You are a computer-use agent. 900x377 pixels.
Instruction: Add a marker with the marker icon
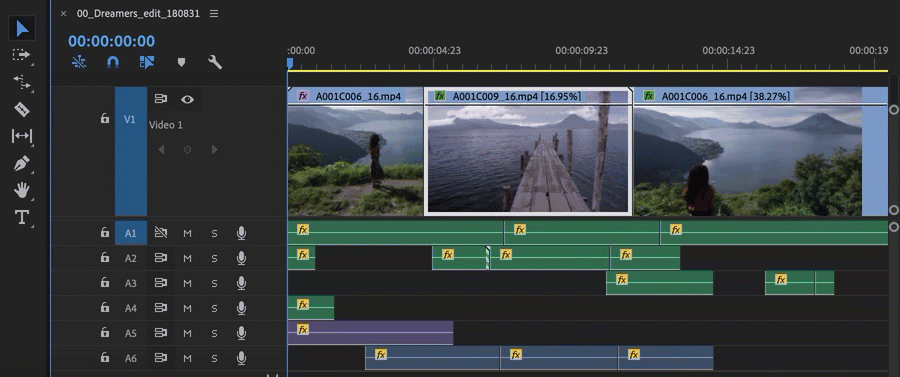click(181, 62)
